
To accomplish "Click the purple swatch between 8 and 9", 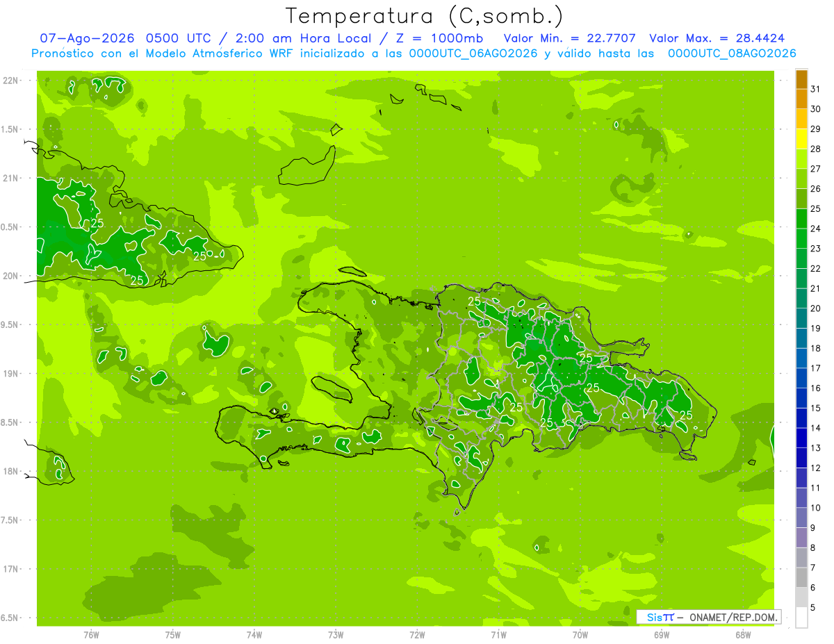I will tap(801, 538).
